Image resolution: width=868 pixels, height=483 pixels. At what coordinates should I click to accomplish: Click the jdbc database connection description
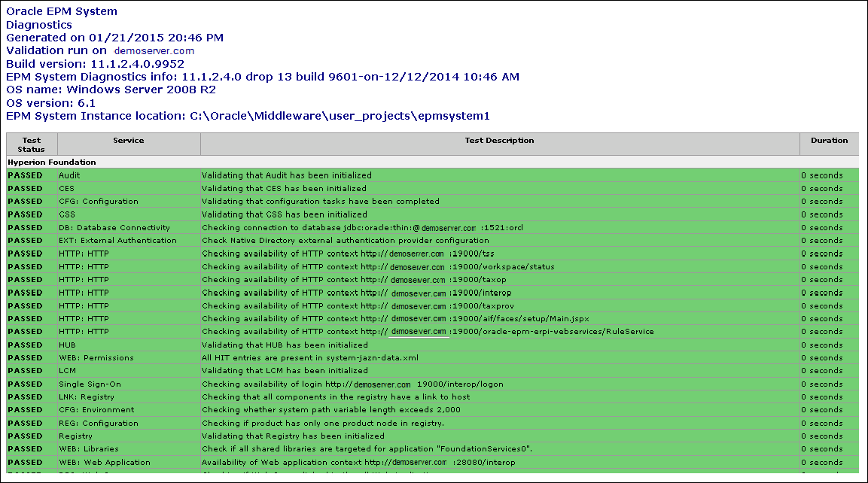coord(363,227)
